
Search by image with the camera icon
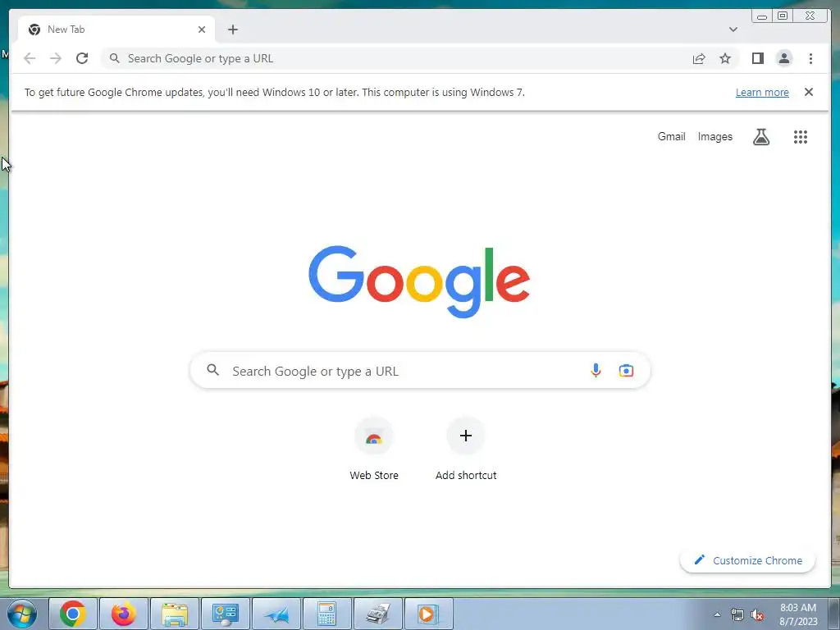coord(626,370)
